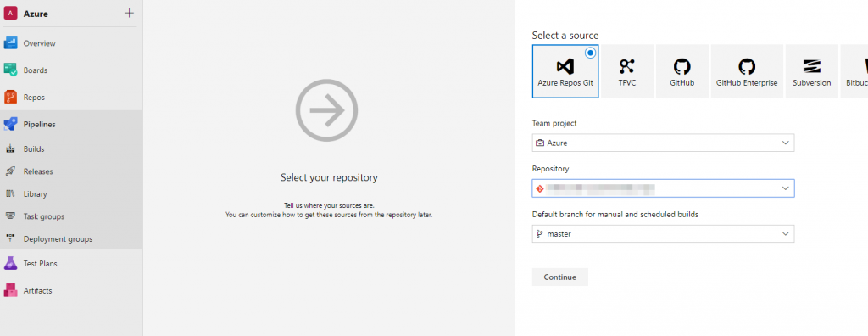Click the Overview sidebar icon
868x336 pixels.
point(11,43)
